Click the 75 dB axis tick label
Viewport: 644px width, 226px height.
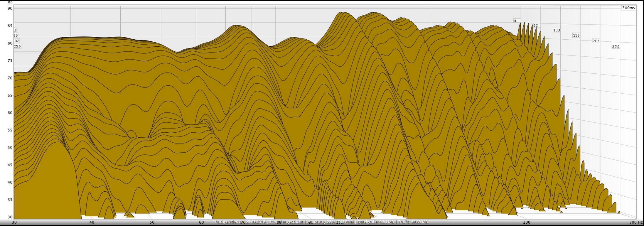pos(10,61)
